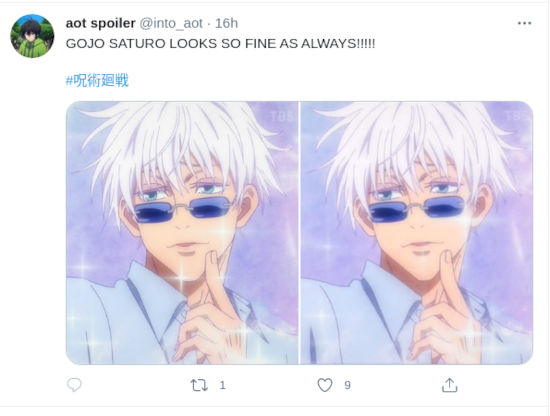Share the tweet via upload icon
The width and height of the screenshot is (550, 416).
[449, 385]
